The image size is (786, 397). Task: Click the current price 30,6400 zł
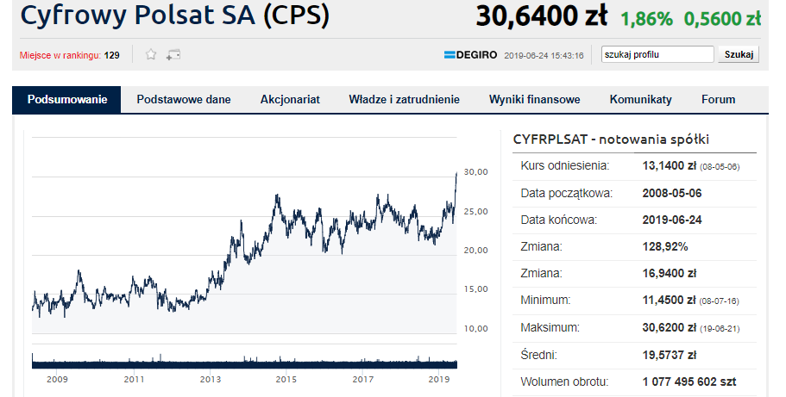click(541, 16)
